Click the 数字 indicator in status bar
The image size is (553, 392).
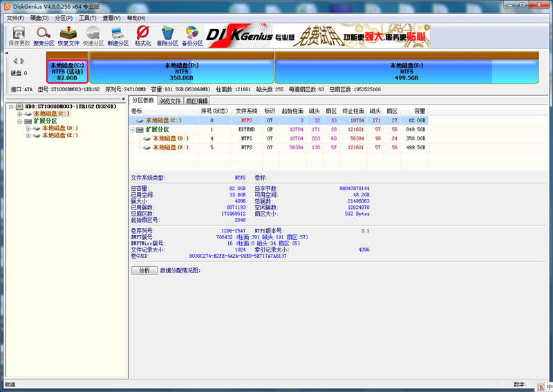point(519,385)
